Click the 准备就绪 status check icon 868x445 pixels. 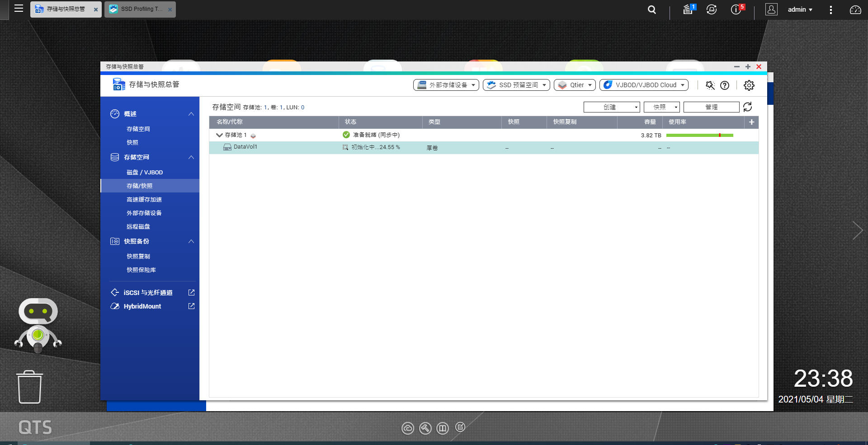[346, 135]
